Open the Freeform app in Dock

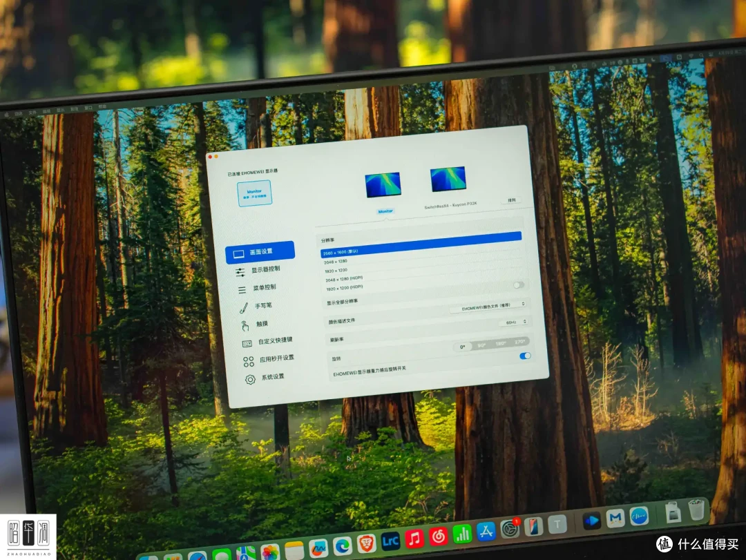point(318,548)
